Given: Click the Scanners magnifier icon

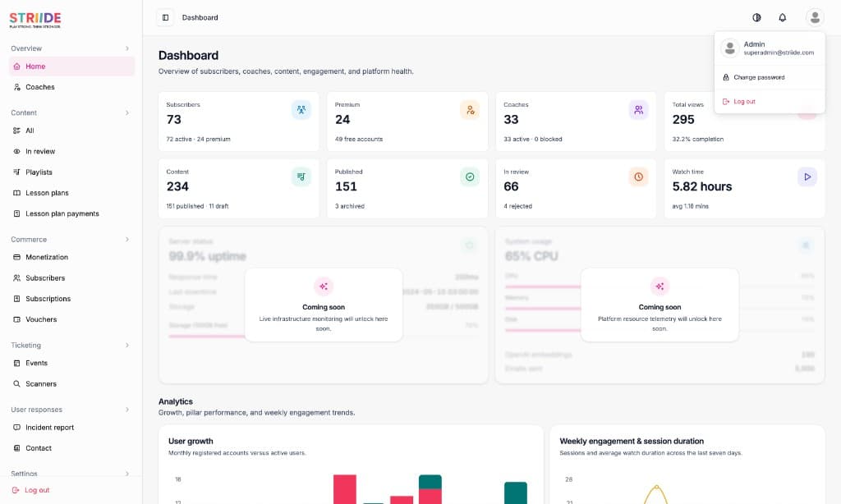Looking at the screenshot, I should point(16,384).
